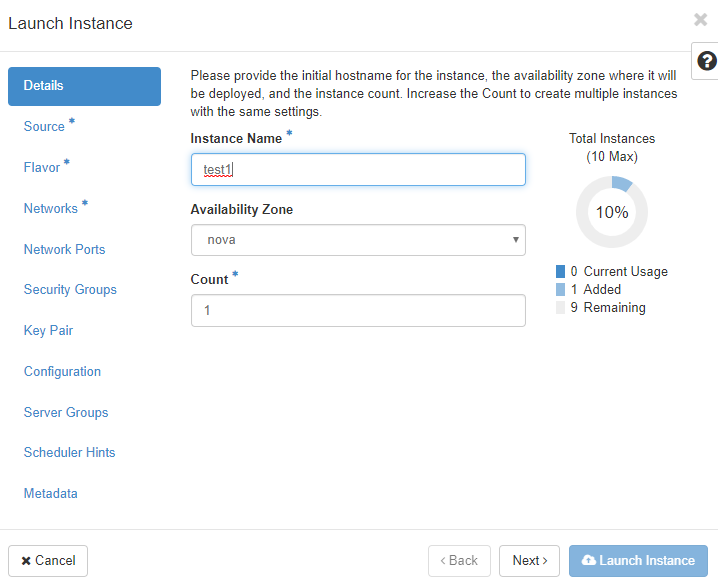Image resolution: width=718 pixels, height=587 pixels.
Task: Click the Remaining legend color swatch
Action: coord(560,307)
